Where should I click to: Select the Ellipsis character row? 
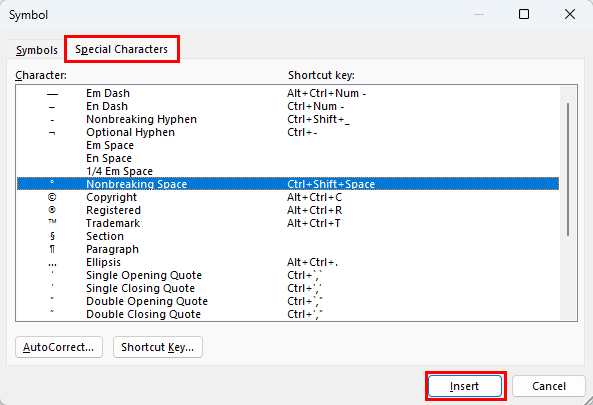tap(287, 262)
